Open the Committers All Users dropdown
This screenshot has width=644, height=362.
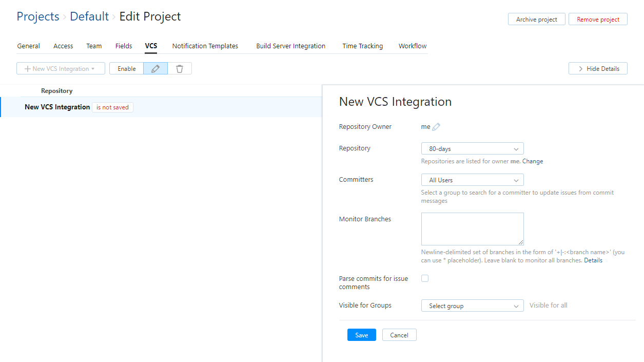point(472,180)
